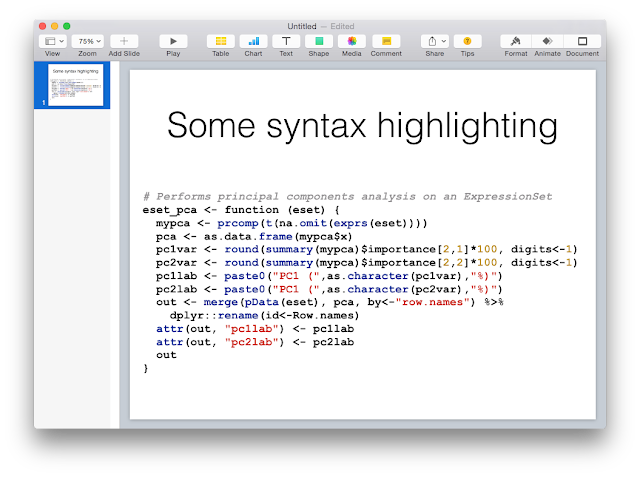Add a Text box
The height and width of the screenshot is (477, 640).
(286, 41)
